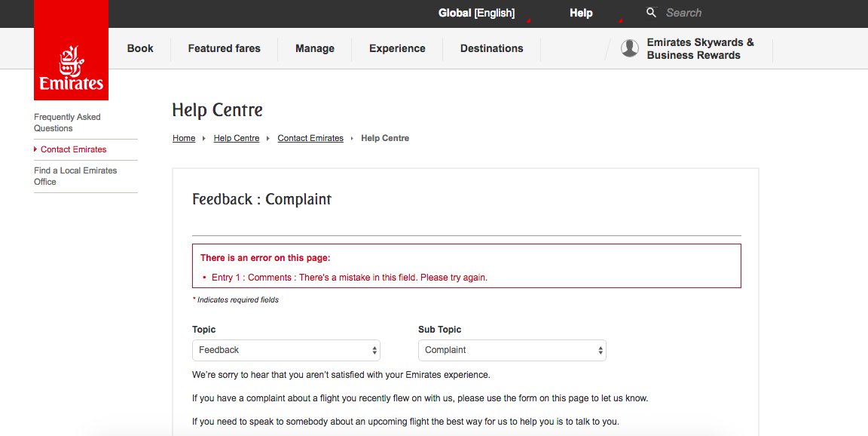Open the Destinations menu
The height and width of the screenshot is (436, 868).
click(x=491, y=48)
